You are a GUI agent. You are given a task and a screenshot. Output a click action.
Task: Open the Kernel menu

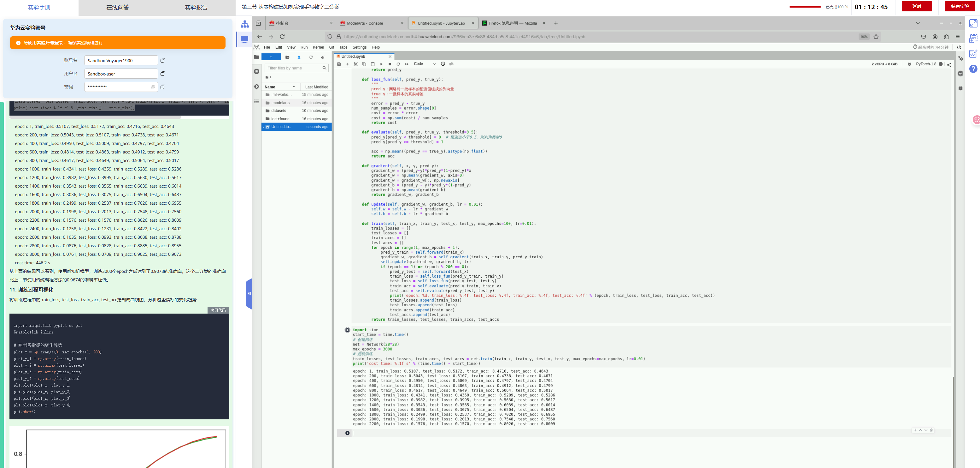point(318,47)
